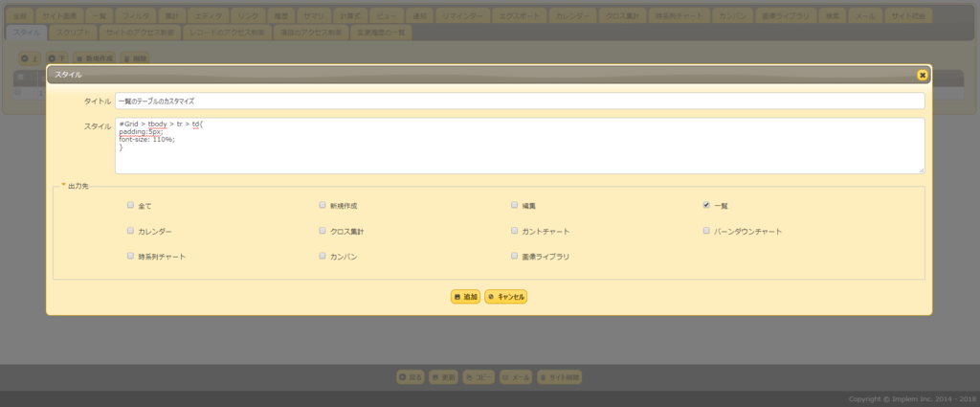The width and height of the screenshot is (980, 407).
Task: Click the キャンセル button
Action: 506,297
